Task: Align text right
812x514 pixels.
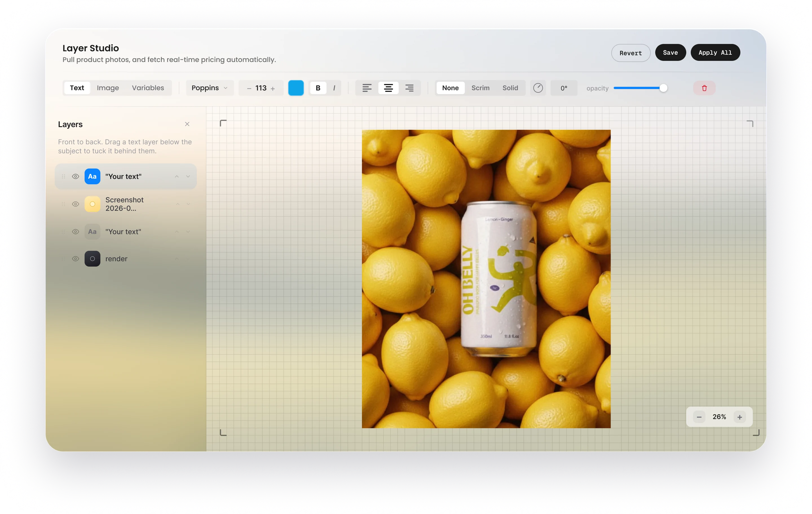Action: 409,88
